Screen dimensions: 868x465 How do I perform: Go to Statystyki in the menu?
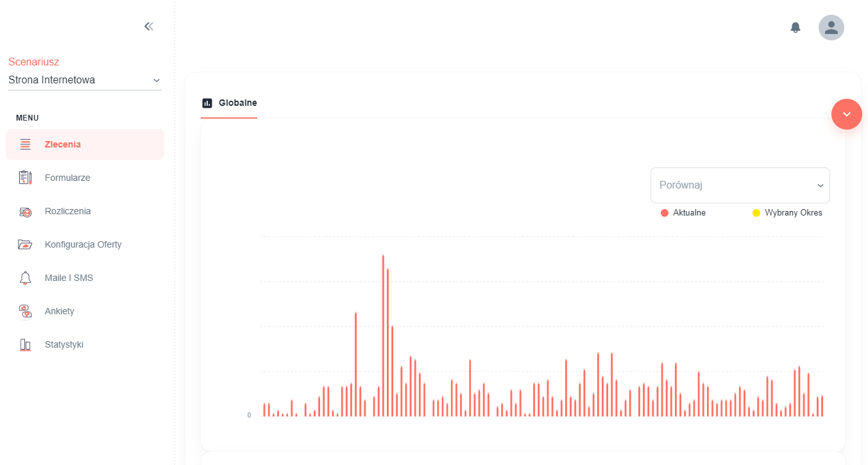pos(85,344)
